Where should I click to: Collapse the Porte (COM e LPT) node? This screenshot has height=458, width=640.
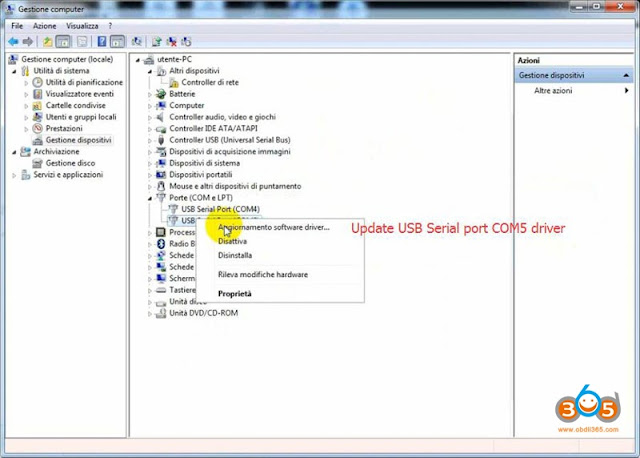coord(150,198)
